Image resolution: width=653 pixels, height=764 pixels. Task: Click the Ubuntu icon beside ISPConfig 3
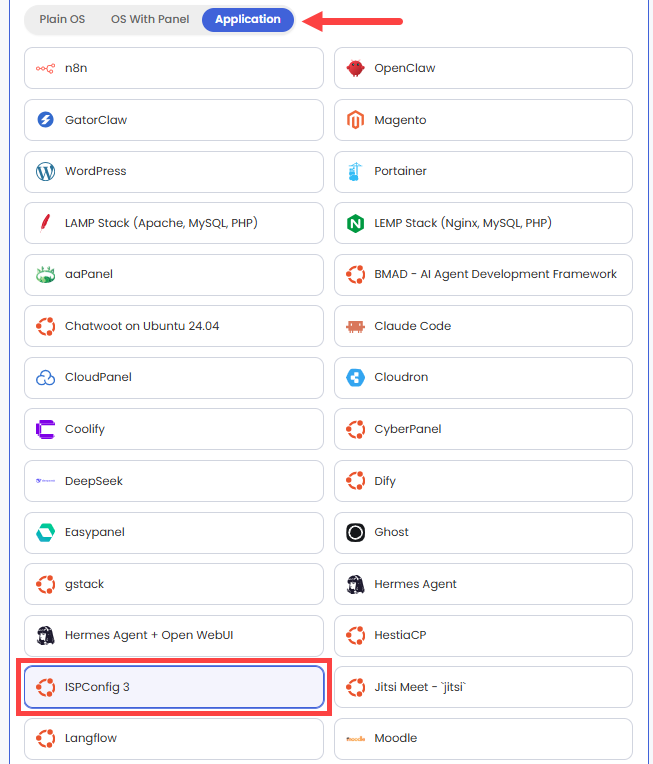pyautogui.click(x=45, y=687)
